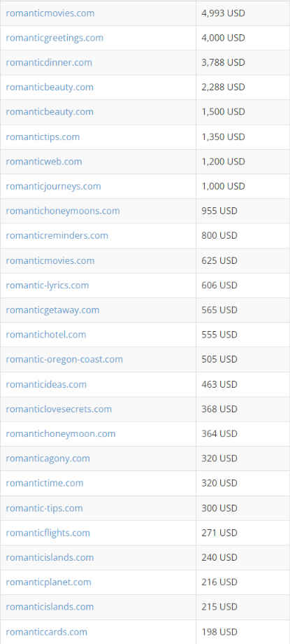This screenshot has width=290, height=644.
Task: Click the romanticagony.com link
Action: [48, 458]
